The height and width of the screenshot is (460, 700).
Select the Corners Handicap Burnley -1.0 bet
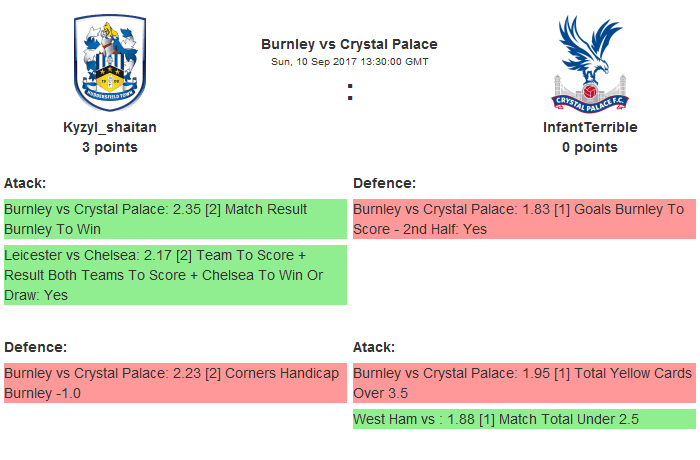pos(175,383)
